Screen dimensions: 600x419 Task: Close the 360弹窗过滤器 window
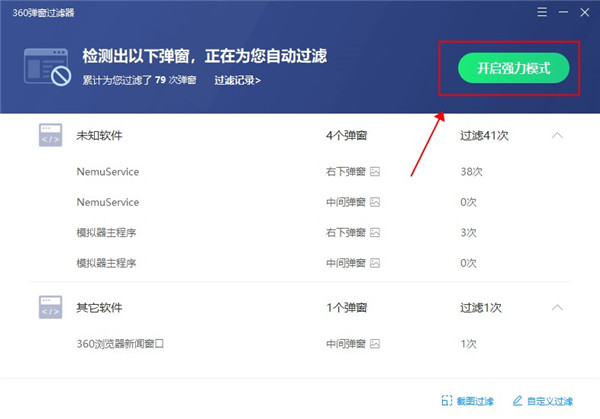pos(584,12)
